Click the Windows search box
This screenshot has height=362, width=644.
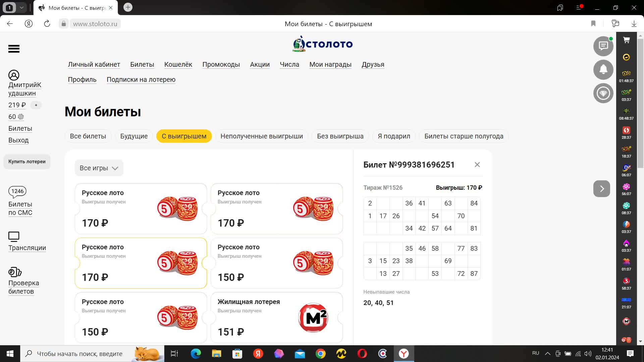[92, 354]
